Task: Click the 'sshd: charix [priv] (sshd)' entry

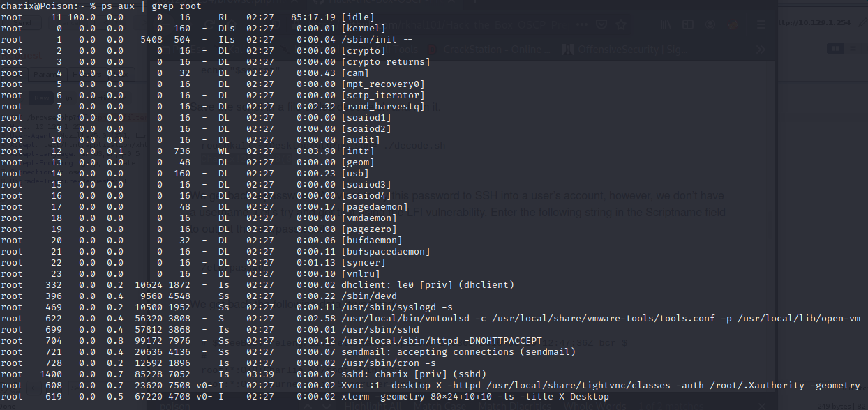Action: pos(414,374)
